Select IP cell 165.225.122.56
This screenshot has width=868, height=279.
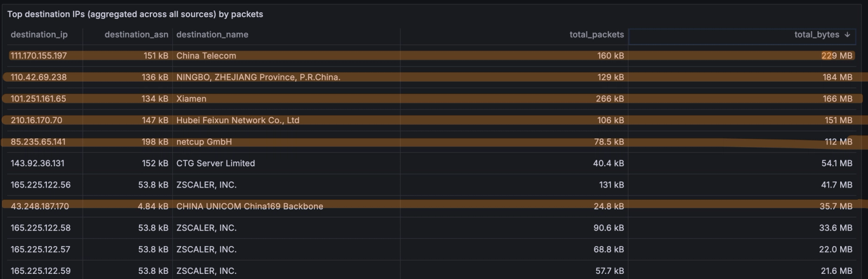click(x=41, y=185)
